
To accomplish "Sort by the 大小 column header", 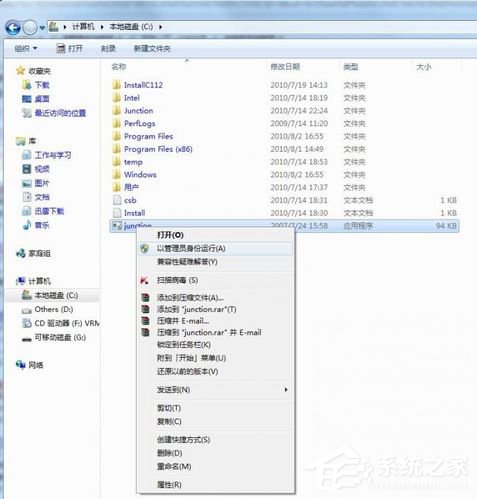I will 424,67.
